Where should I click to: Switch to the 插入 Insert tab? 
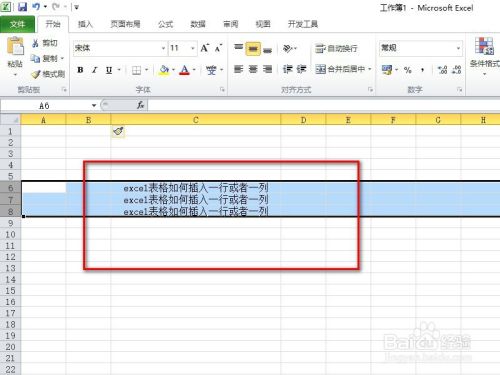[85, 24]
